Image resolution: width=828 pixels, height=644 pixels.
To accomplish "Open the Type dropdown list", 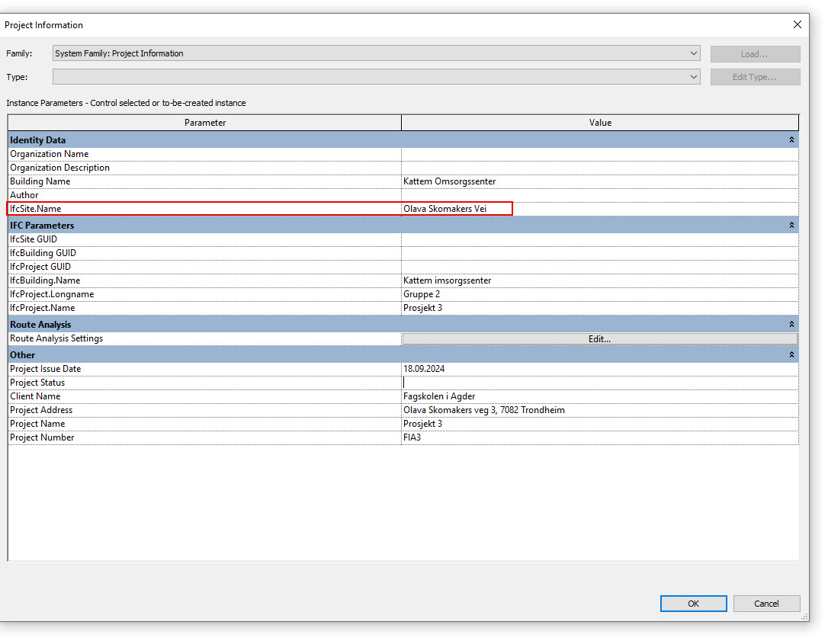I will (x=693, y=77).
